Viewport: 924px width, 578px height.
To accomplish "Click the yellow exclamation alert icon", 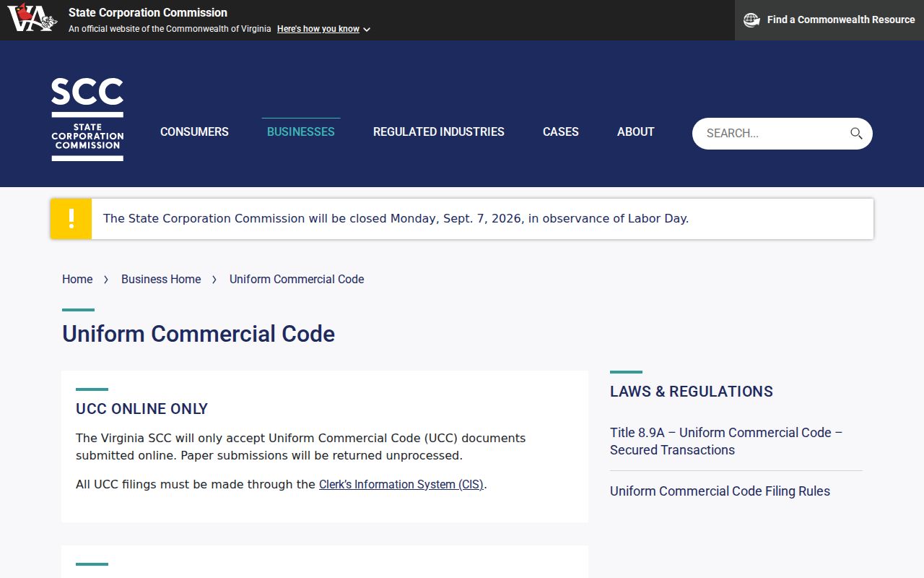I will [71, 218].
